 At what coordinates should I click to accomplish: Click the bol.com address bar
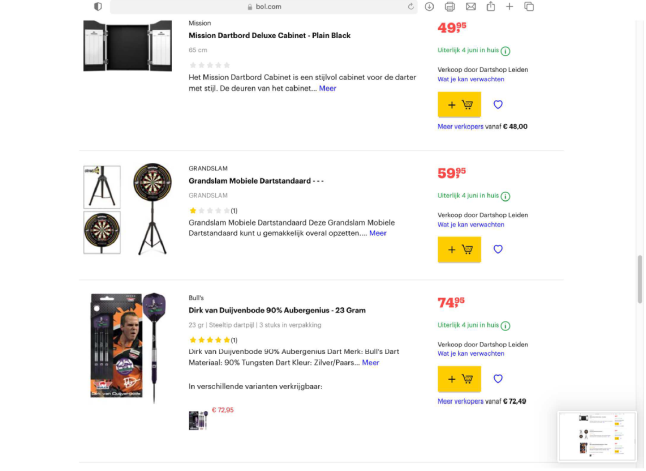point(261,7)
